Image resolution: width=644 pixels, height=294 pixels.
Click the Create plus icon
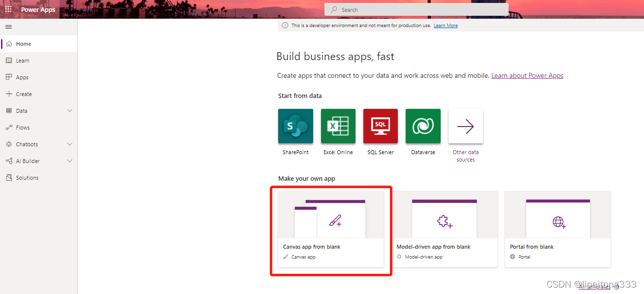[x=9, y=94]
